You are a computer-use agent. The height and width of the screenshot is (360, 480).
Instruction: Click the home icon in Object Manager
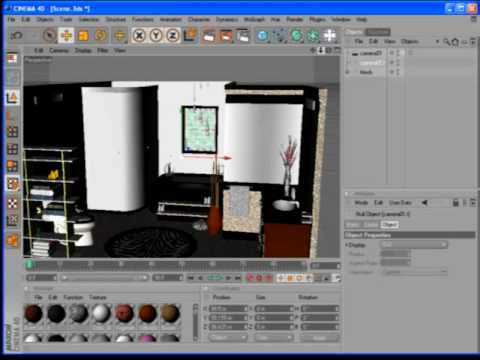point(455,42)
